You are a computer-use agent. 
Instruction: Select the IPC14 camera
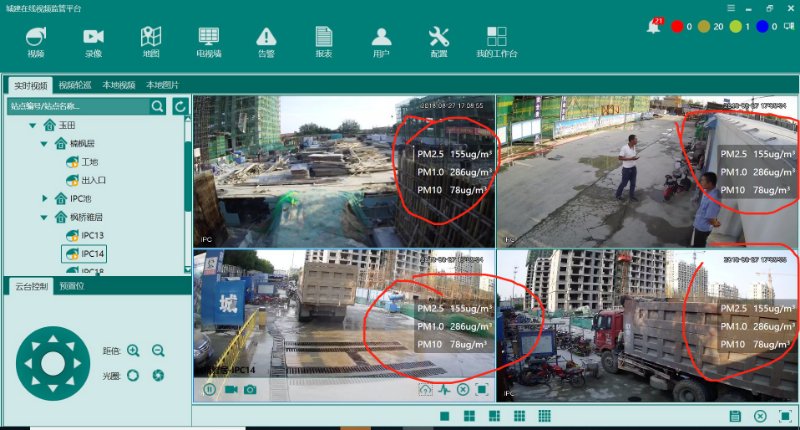[x=85, y=254]
